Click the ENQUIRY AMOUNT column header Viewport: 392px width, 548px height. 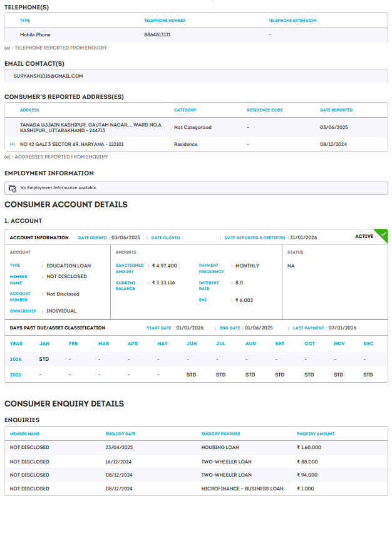coord(316,433)
